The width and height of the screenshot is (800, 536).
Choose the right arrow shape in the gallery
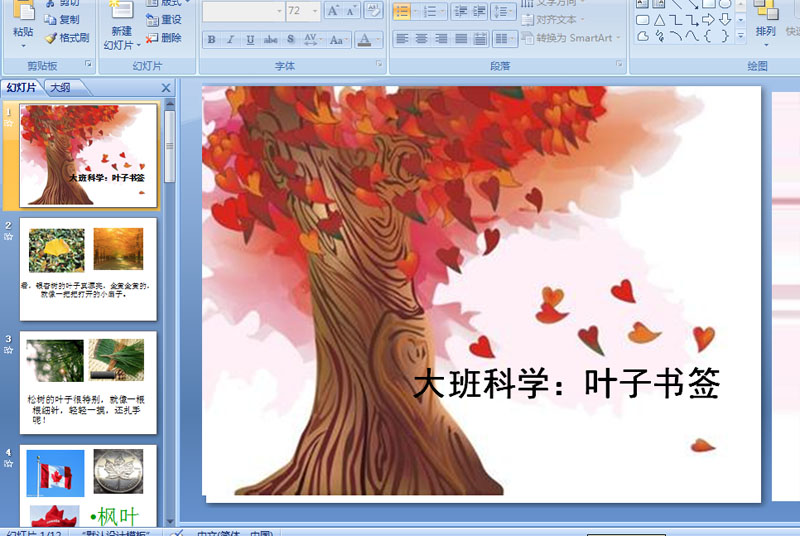708,20
